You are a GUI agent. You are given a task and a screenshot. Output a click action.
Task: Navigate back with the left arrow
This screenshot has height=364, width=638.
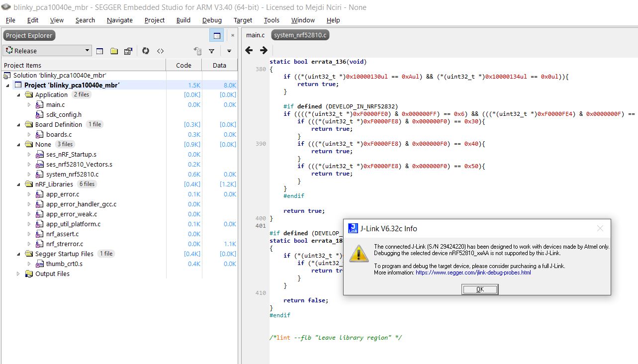249,50
